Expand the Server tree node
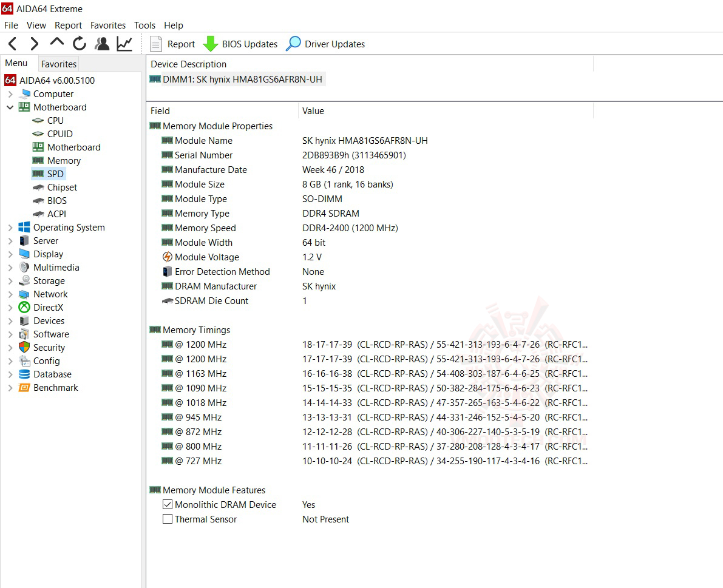This screenshot has width=723, height=588. click(x=10, y=241)
